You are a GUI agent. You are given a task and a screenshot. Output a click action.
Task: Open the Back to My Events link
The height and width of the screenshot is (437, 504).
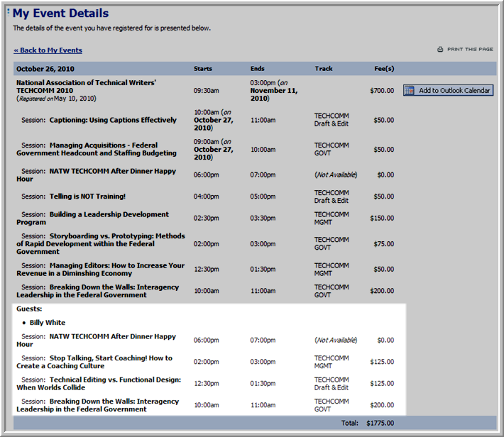click(x=48, y=50)
